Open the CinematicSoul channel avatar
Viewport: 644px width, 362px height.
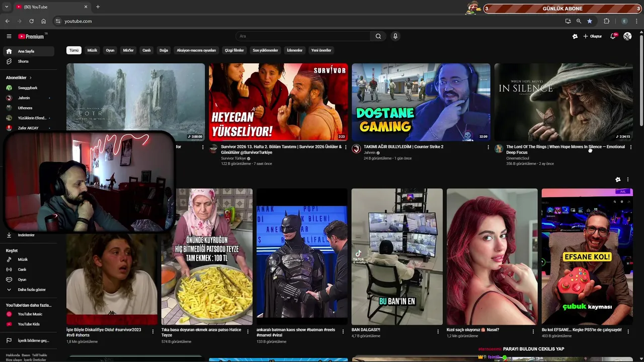[x=499, y=149]
